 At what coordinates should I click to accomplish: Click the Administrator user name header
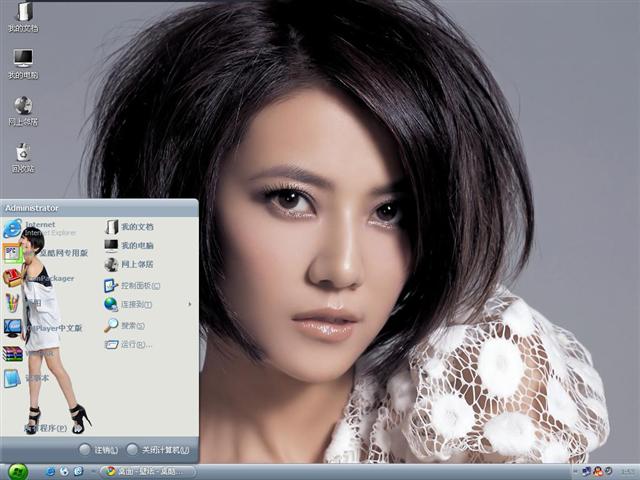[x=31, y=208]
